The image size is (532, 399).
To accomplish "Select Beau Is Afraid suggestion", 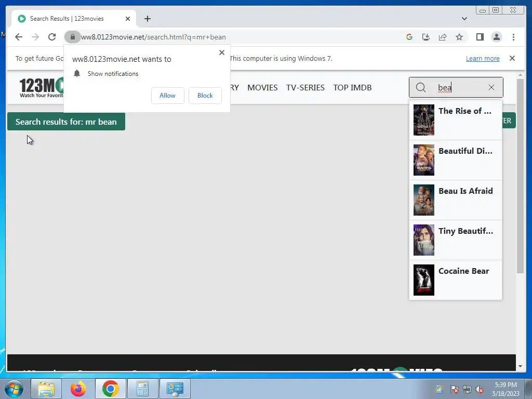I will coord(456,200).
